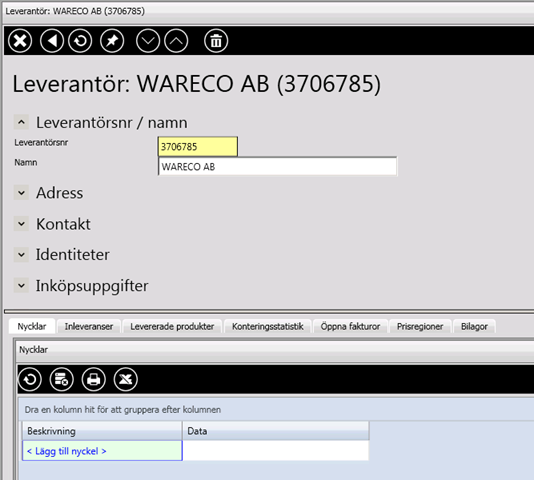534x480 pixels.
Task: Switch to the Inleveranser tab
Action: pos(89,326)
